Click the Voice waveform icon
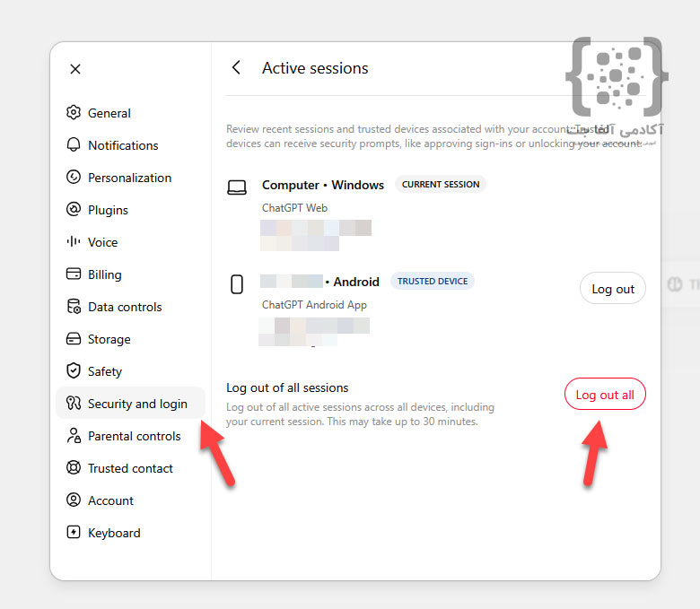This screenshot has height=609, width=700. 74,242
